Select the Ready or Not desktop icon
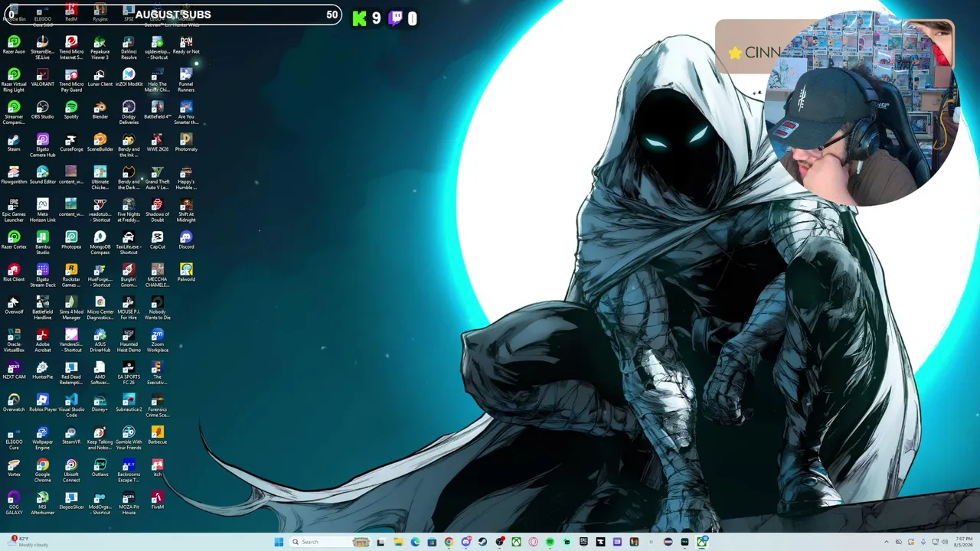 tap(186, 46)
